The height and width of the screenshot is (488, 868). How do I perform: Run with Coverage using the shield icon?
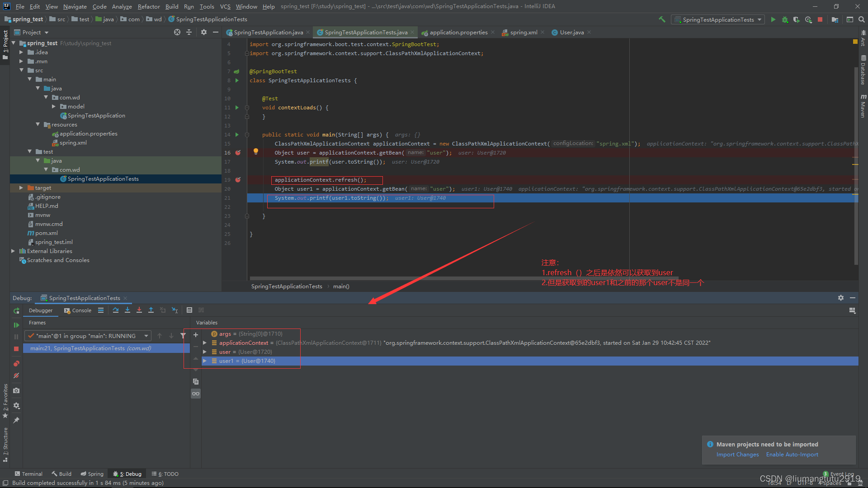pyautogui.click(x=796, y=19)
